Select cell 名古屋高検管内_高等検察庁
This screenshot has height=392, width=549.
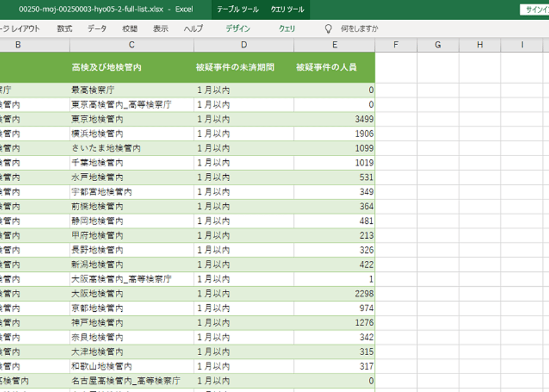click(x=132, y=381)
